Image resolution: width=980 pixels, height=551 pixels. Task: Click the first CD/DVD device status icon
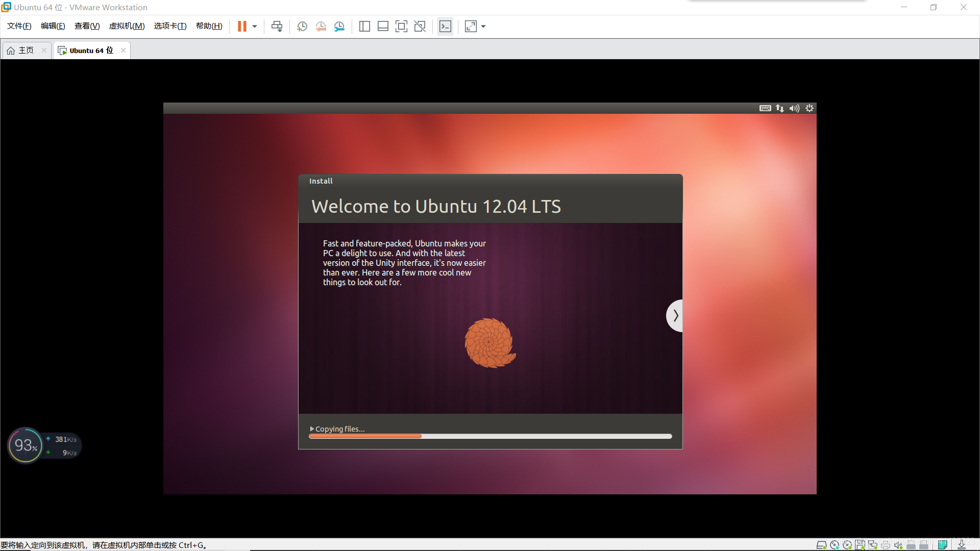pyautogui.click(x=835, y=545)
